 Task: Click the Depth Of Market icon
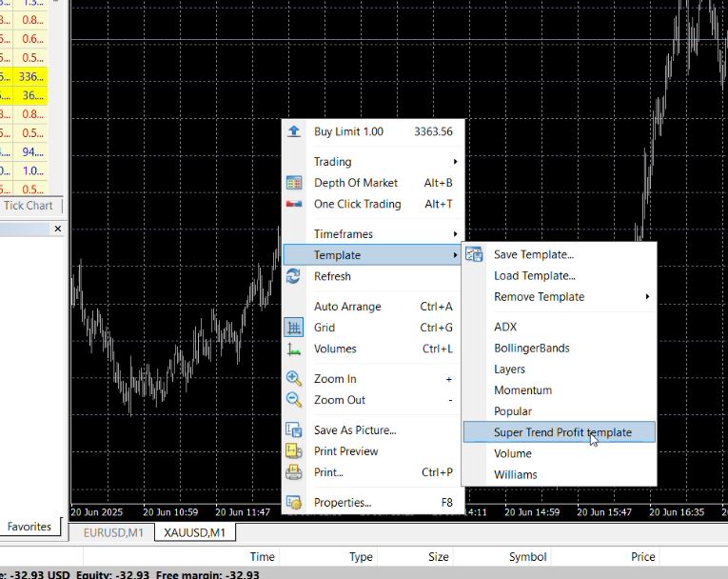point(294,183)
